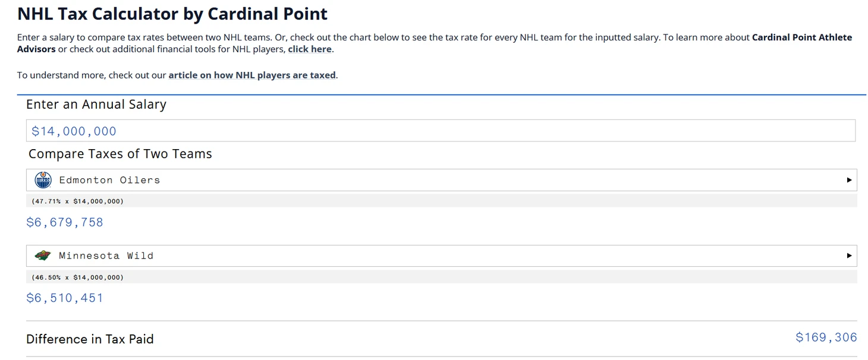
Task: Click the "Difference in Tax Paid" label
Action: 90,339
